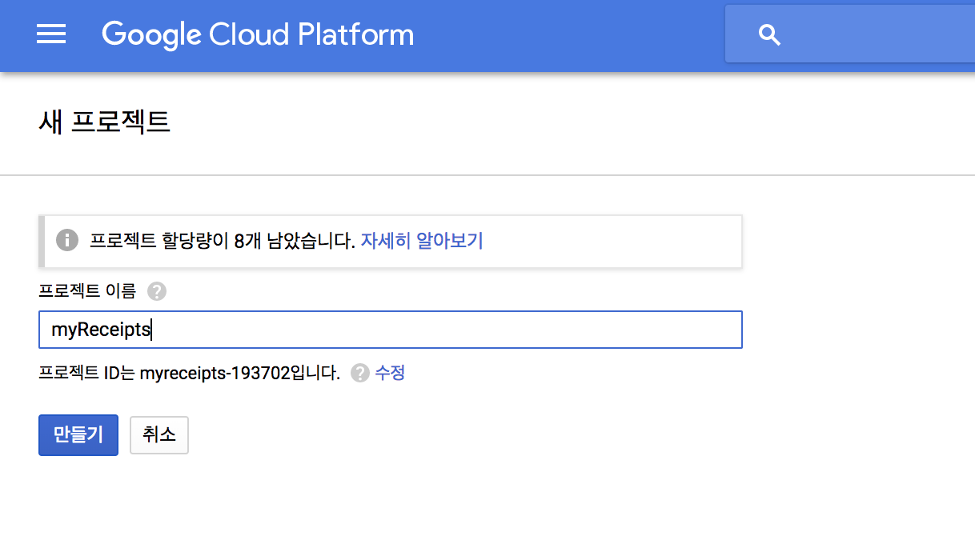Click the project ID text myreceipts-193702

pos(215,373)
